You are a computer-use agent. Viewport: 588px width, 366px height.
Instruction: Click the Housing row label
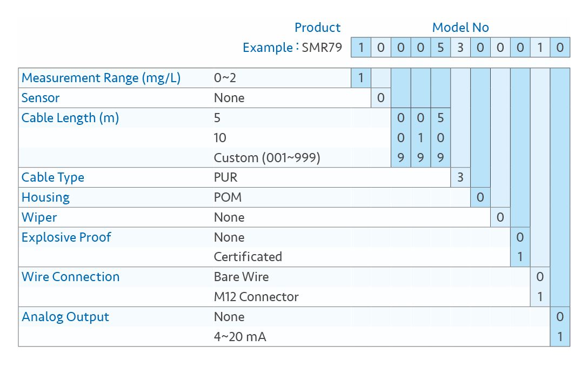(x=45, y=197)
